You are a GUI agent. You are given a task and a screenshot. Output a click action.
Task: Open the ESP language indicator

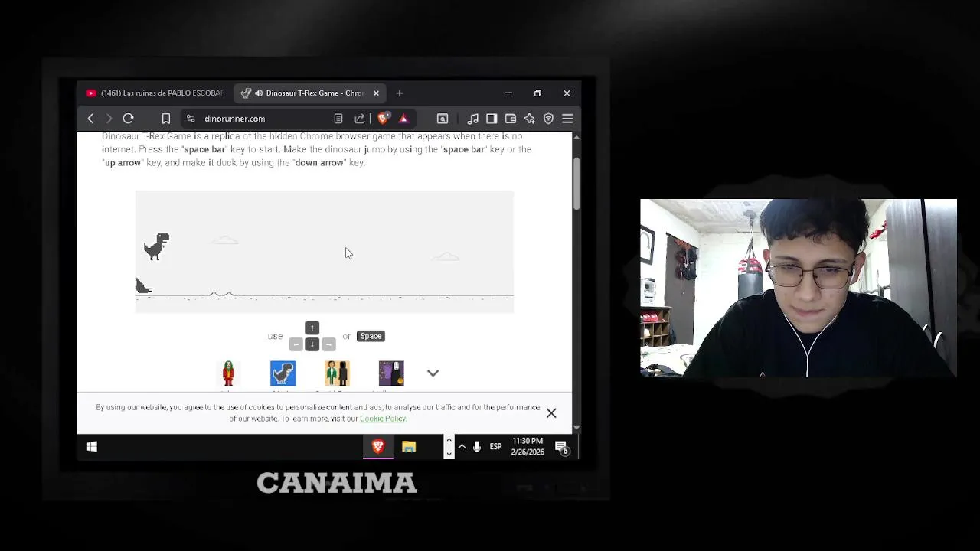(x=495, y=447)
